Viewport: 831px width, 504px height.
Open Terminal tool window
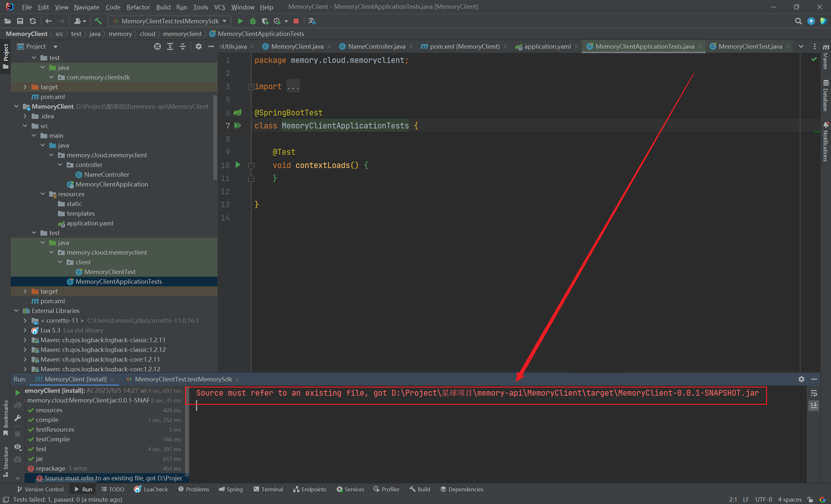(x=268, y=489)
